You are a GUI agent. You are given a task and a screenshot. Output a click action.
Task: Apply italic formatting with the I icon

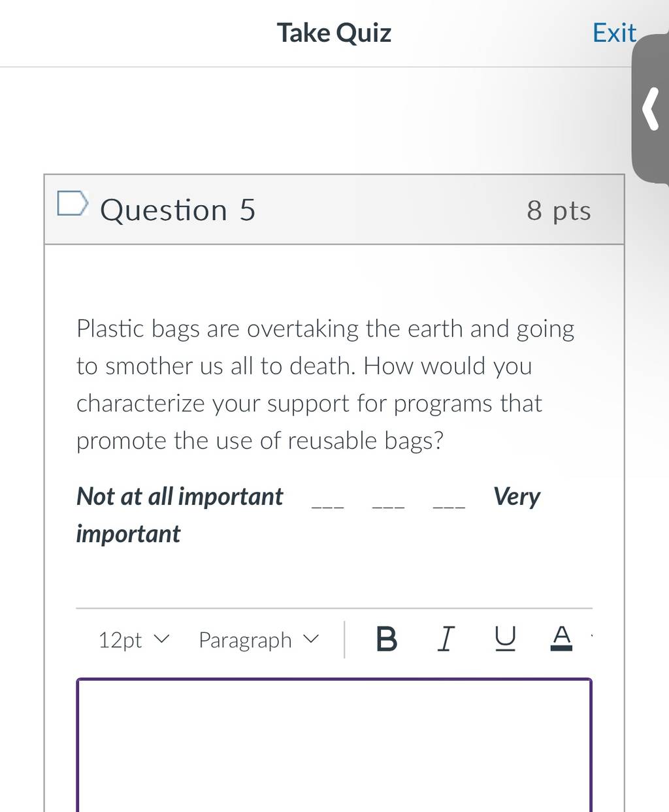click(446, 639)
